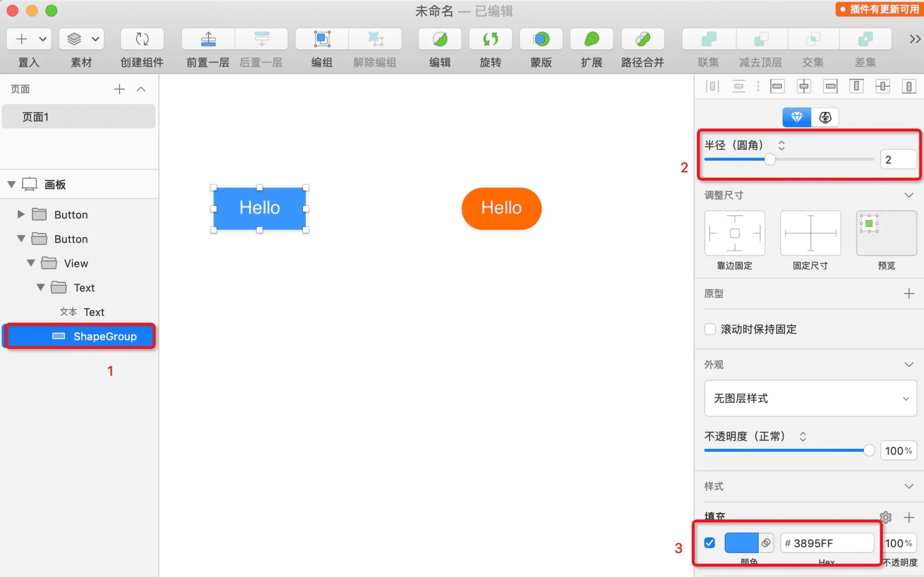Click the Edit (编辑) tool icon

click(440, 39)
